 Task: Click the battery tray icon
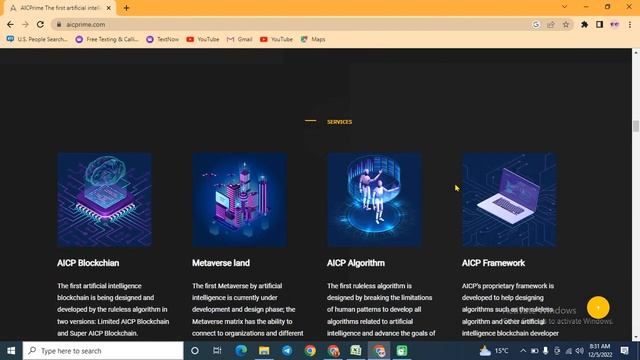pyautogui.click(x=534, y=351)
